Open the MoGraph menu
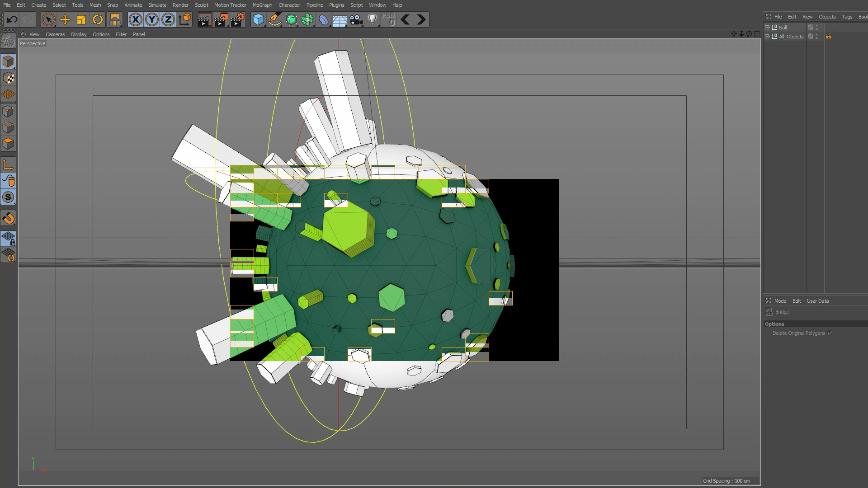 coord(262,5)
